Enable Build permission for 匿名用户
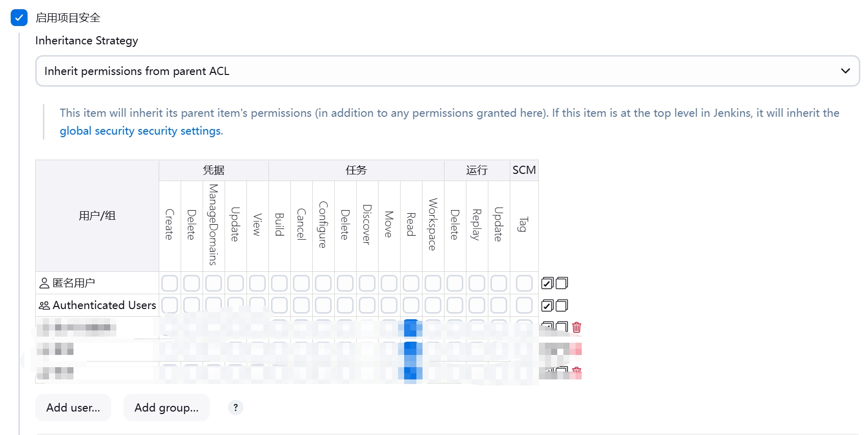 tap(279, 283)
